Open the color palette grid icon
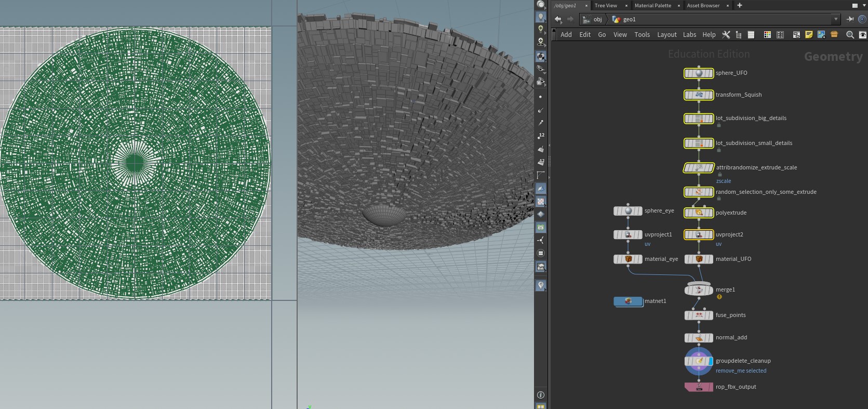Viewport: 868px width, 409px height. click(767, 35)
